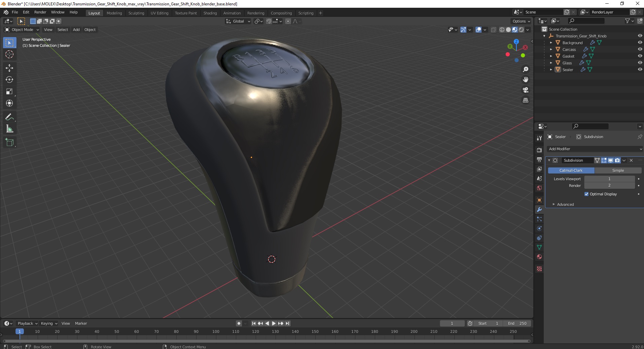Open the Playback dropdown in timeline

[27, 323]
